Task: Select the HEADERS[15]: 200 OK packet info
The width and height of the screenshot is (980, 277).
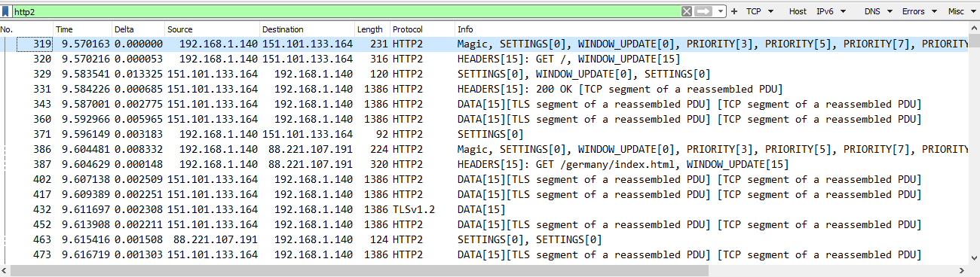Action: point(620,89)
